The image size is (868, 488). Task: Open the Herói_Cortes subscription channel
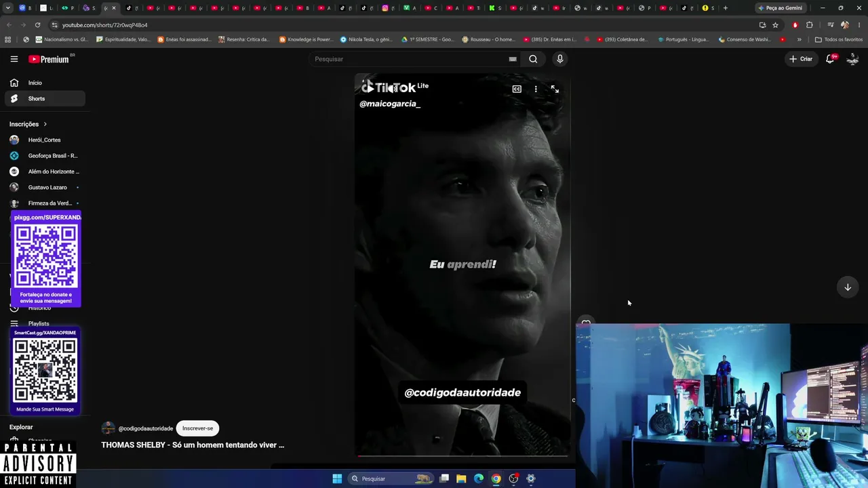[45, 140]
